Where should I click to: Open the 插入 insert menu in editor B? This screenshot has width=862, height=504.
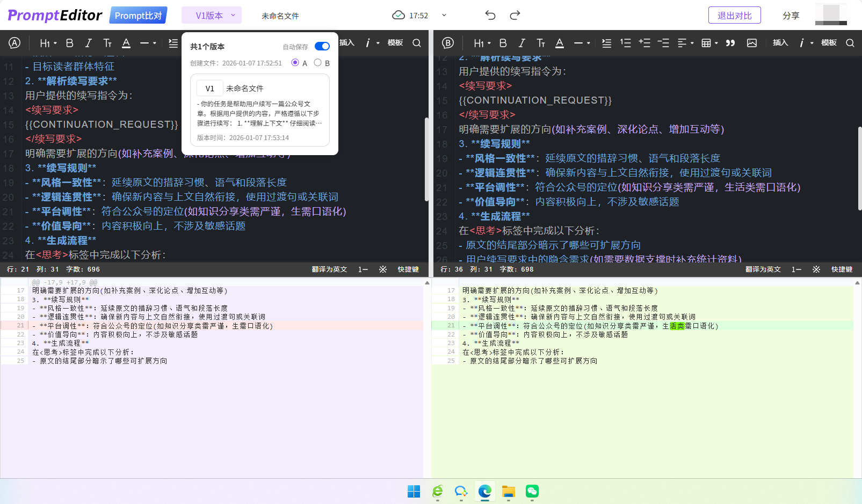780,42
